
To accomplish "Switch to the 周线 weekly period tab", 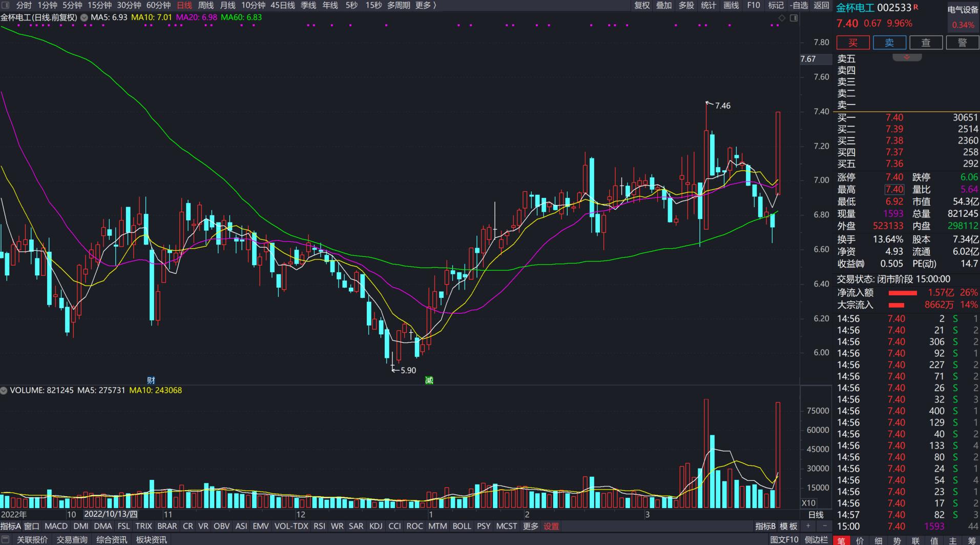I will pos(206,5).
